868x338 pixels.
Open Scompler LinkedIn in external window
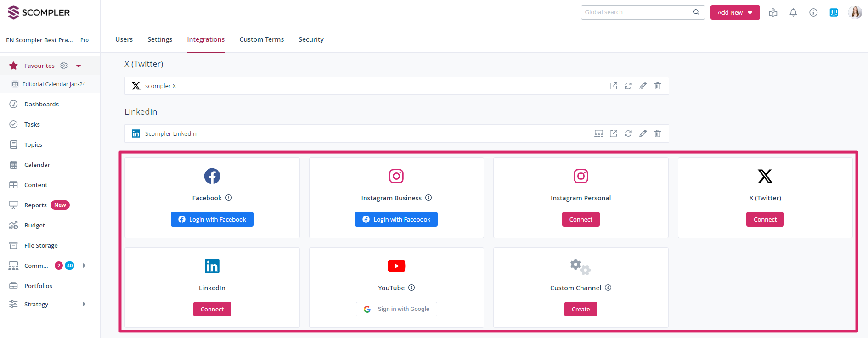pyautogui.click(x=613, y=133)
